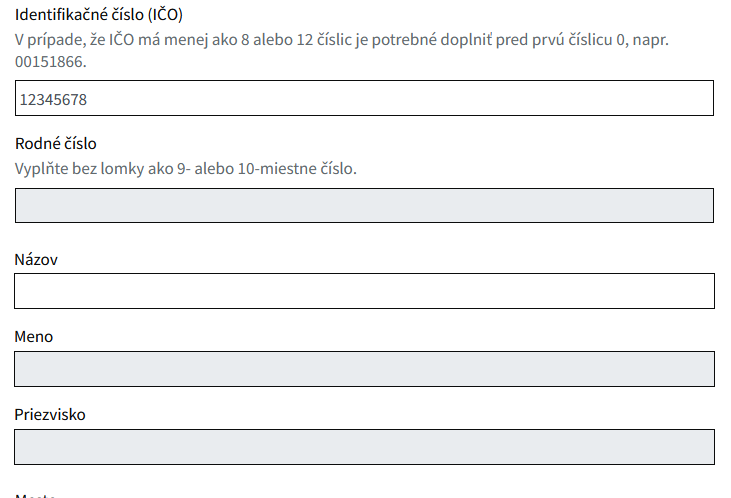Image resolution: width=731 pixels, height=498 pixels.
Task: Click the 'Názov' field label
Action: (x=37, y=260)
